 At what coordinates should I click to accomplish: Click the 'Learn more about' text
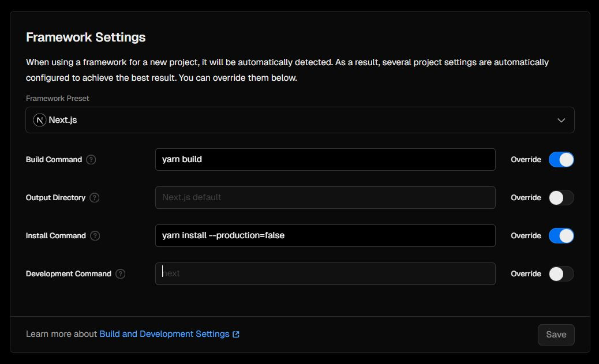(x=61, y=334)
